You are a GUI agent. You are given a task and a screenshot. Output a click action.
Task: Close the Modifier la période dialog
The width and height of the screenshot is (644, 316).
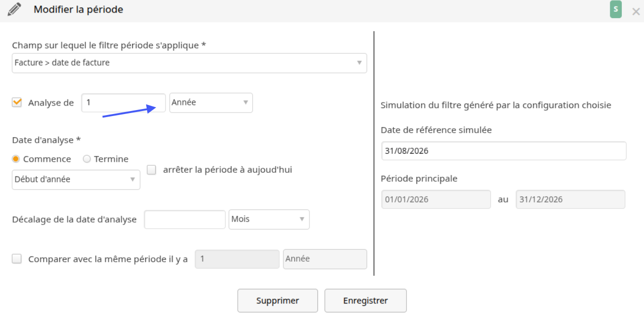pos(635,12)
